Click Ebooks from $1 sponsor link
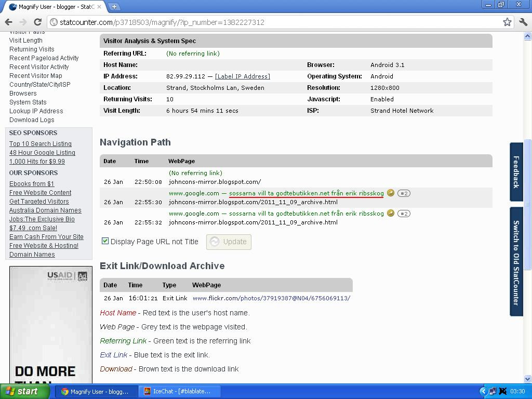 [x=32, y=183]
